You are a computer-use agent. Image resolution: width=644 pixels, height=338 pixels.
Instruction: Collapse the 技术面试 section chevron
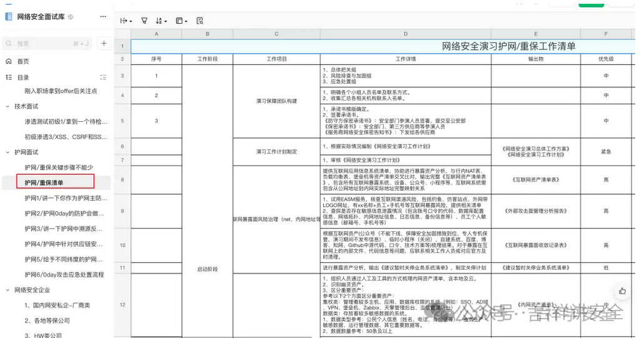[8, 106]
